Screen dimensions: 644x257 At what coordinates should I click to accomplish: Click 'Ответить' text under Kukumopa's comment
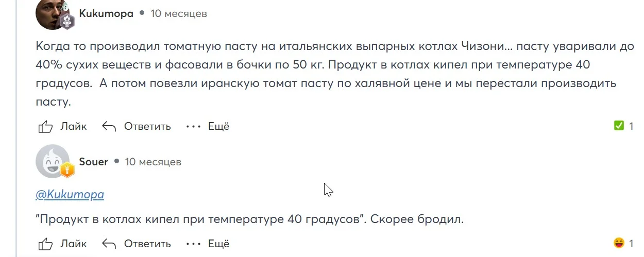(147, 126)
